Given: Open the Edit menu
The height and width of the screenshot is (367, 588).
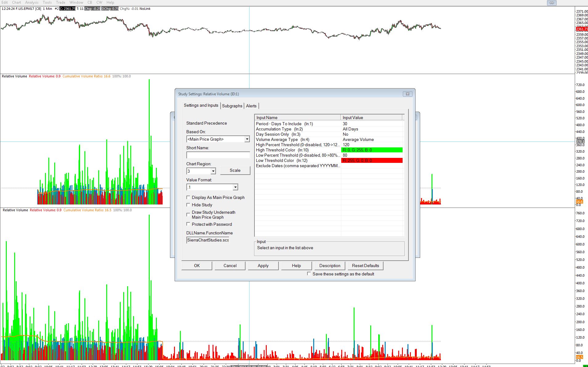Looking at the screenshot, I should [x=5, y=2].
